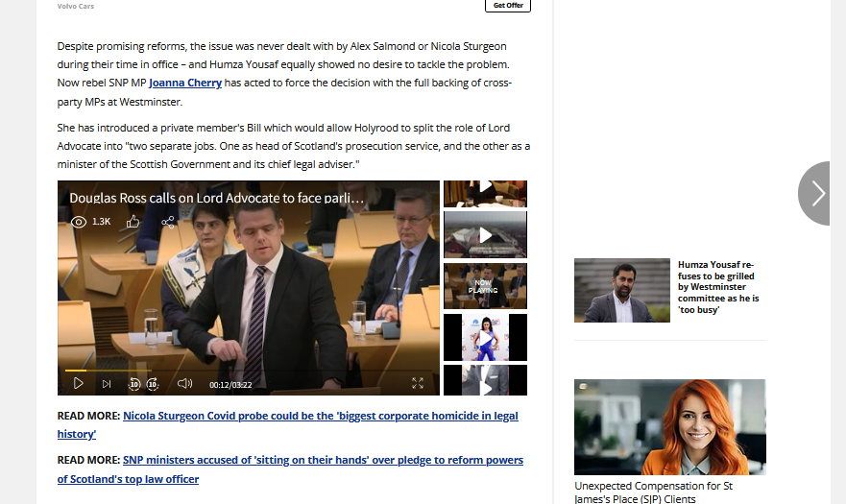The height and width of the screenshot is (504, 846).
Task: Mute the video volume icon
Action: pyautogui.click(x=184, y=384)
